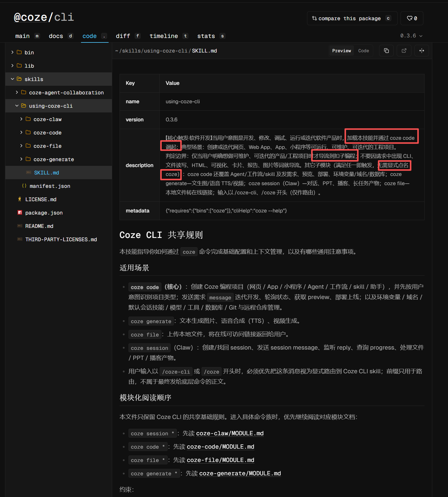Open the main tab
448x497 pixels.
(x=27, y=36)
